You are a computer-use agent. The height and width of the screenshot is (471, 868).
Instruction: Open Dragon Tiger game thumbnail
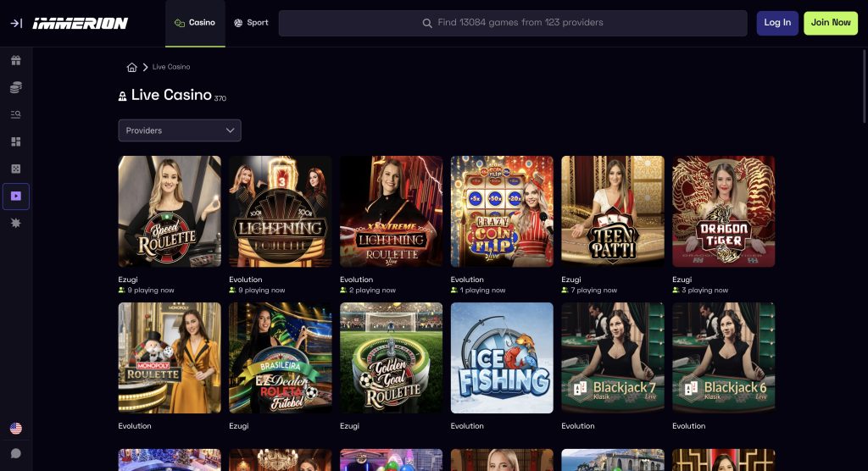pyautogui.click(x=724, y=212)
